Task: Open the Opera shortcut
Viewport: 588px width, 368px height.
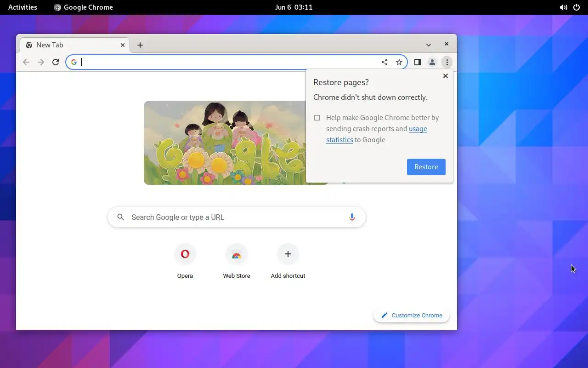Action: (185, 261)
